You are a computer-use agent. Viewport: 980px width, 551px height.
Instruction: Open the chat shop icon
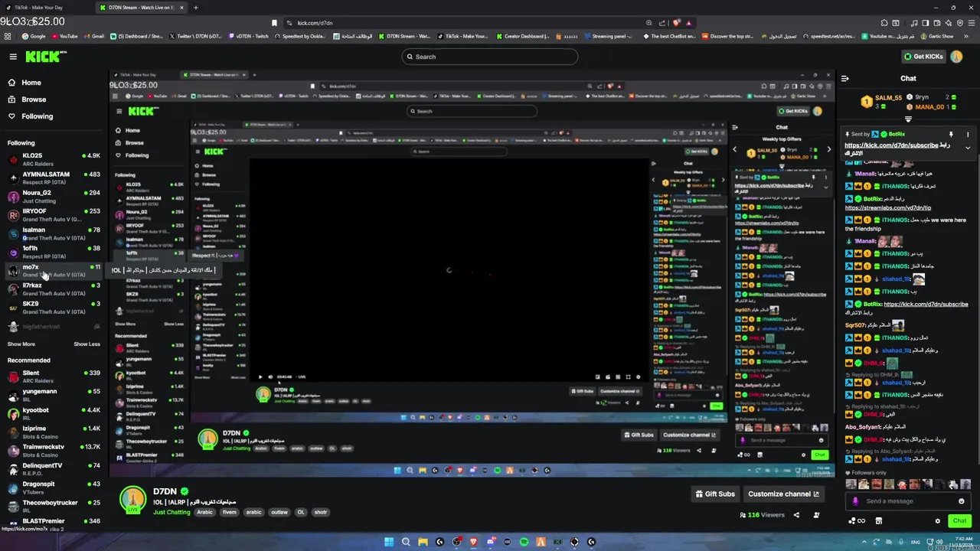pyautogui.click(x=878, y=521)
